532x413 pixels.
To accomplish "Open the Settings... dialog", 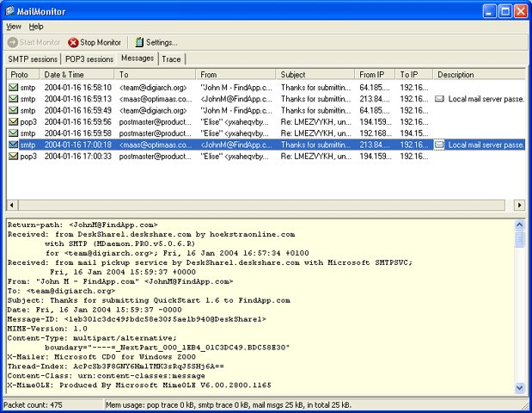I will [156, 42].
